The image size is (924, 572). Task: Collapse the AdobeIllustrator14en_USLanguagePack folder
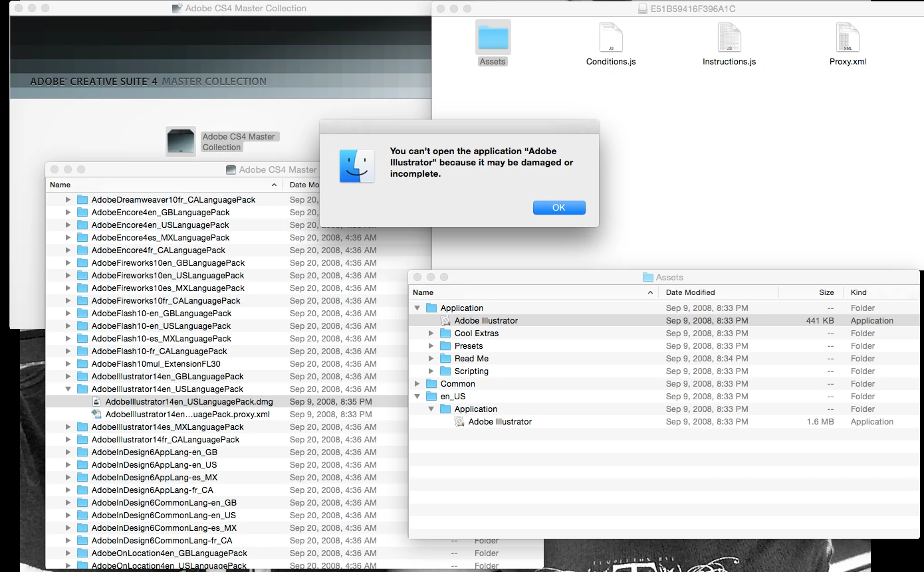point(68,389)
